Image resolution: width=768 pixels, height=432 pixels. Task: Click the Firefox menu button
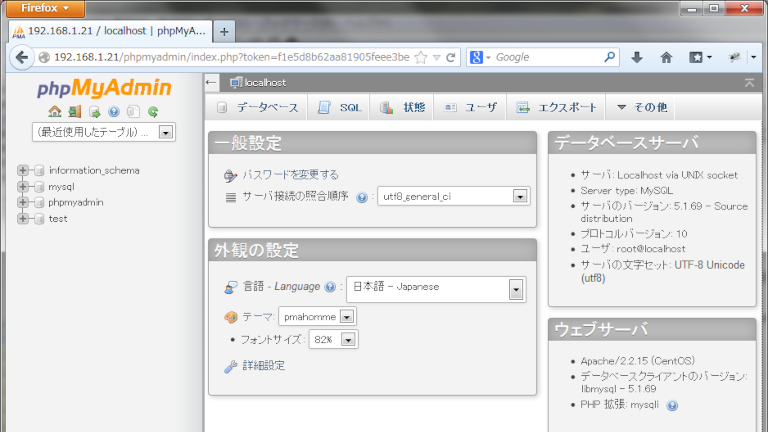tap(45, 8)
